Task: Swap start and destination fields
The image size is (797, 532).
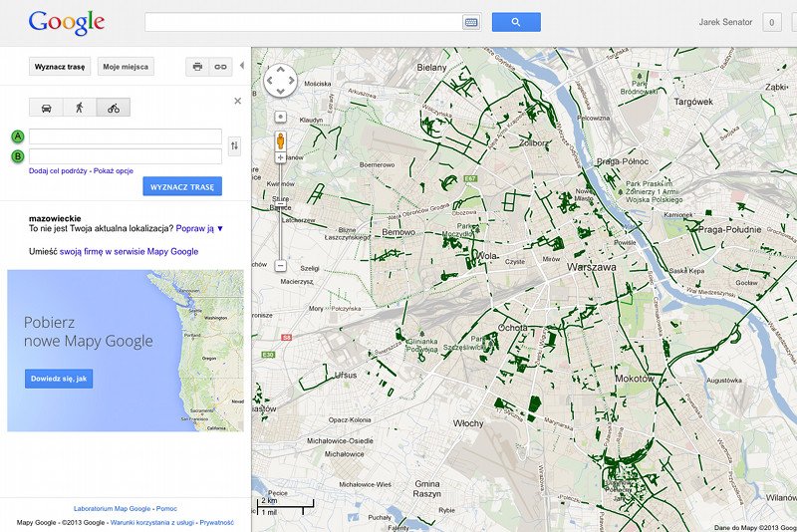Action: 234,146
